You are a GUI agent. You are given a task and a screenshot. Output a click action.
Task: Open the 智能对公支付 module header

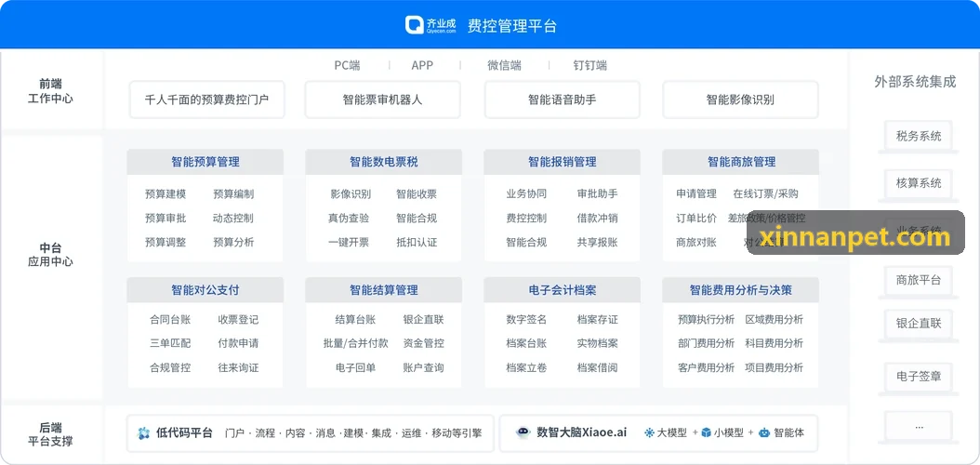coord(205,290)
